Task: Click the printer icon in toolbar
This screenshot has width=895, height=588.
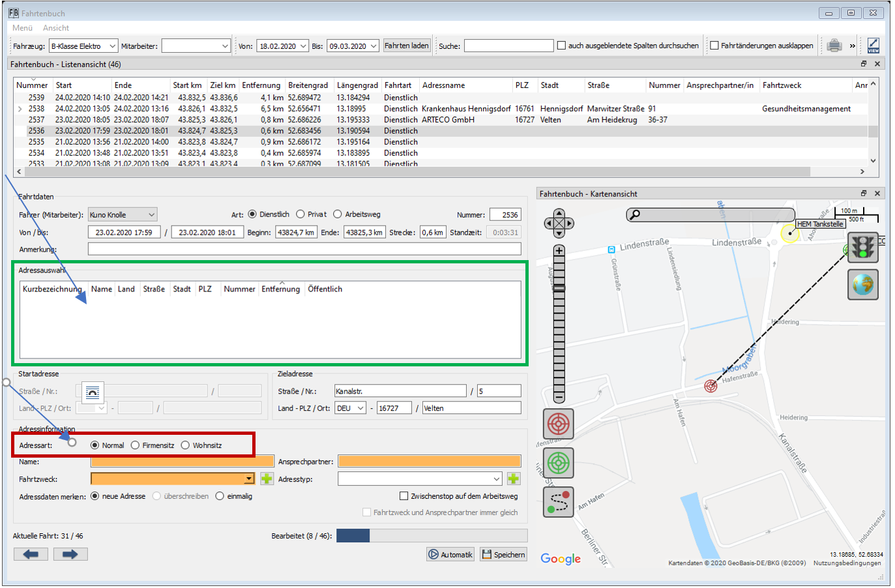Action: tap(834, 46)
